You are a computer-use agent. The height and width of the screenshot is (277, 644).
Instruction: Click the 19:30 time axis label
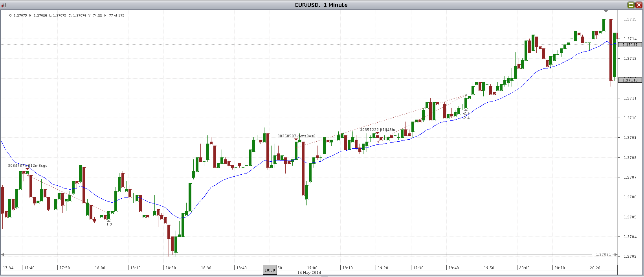tap(418, 268)
